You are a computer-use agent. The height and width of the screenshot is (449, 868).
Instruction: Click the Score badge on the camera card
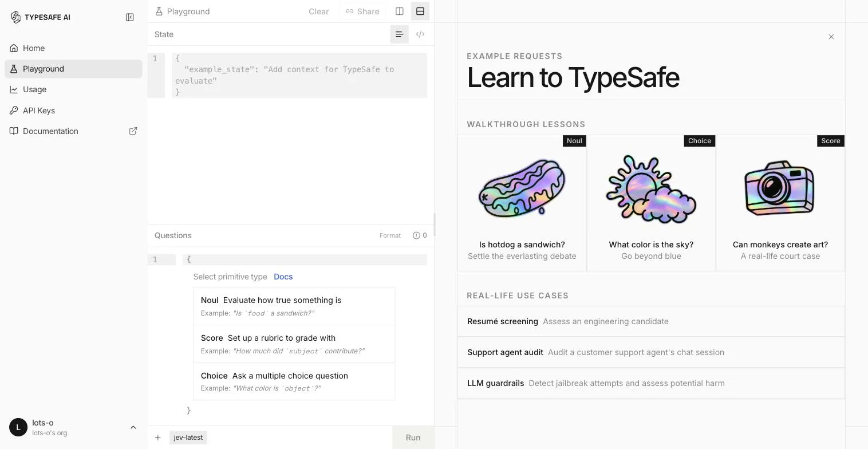(x=831, y=141)
